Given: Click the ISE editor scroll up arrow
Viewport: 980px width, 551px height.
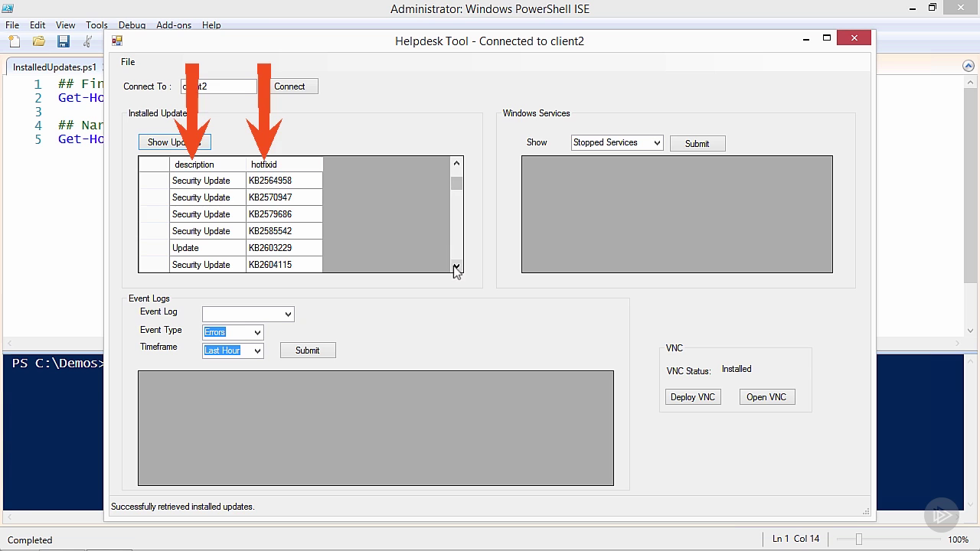Looking at the screenshot, I should click(x=971, y=83).
